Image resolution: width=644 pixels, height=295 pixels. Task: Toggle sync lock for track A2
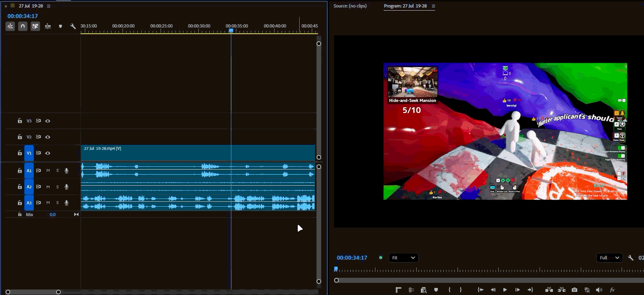click(x=38, y=187)
